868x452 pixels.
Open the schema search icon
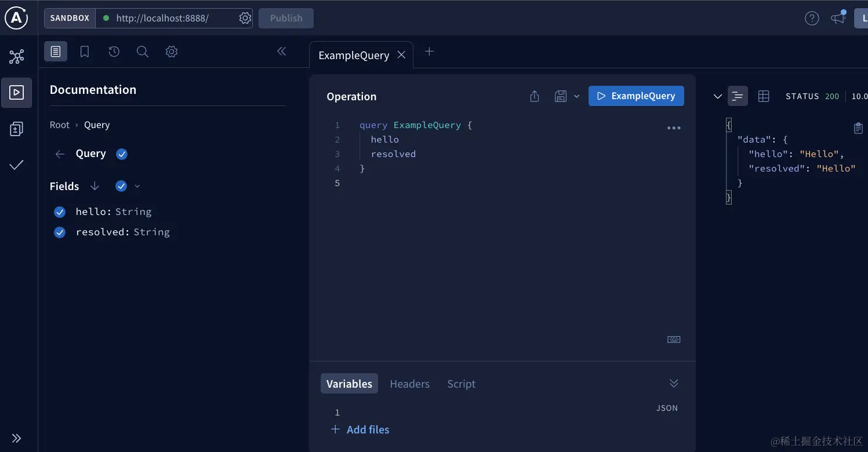pos(142,52)
